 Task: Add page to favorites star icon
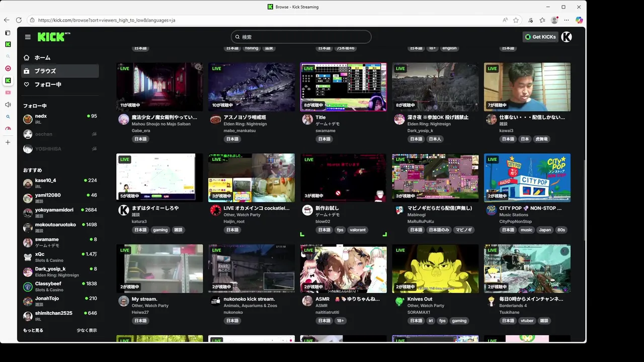click(516, 20)
